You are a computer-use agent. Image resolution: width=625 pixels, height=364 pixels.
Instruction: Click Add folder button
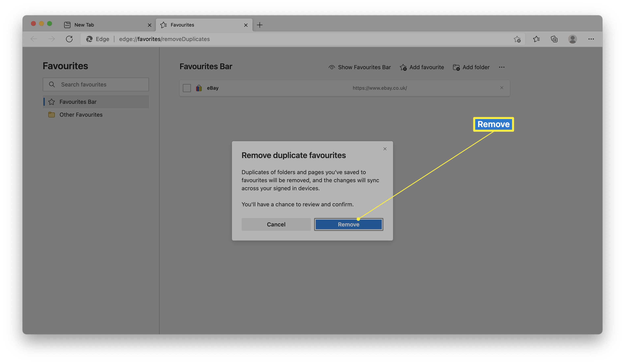tap(471, 67)
